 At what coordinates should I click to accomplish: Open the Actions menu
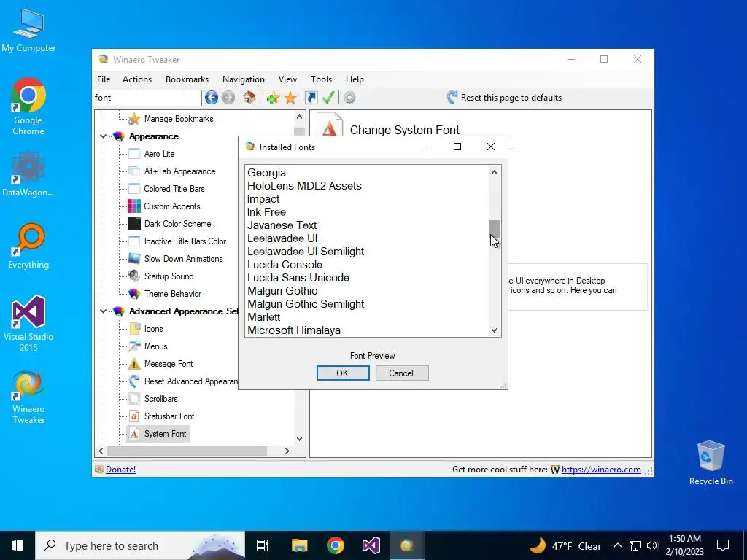[137, 79]
